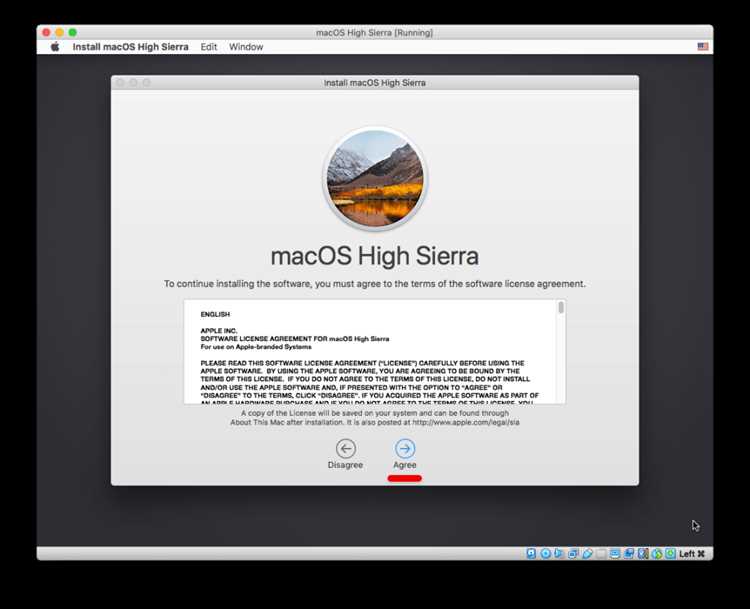Open the Apple menu
The height and width of the screenshot is (609, 750).
55,47
